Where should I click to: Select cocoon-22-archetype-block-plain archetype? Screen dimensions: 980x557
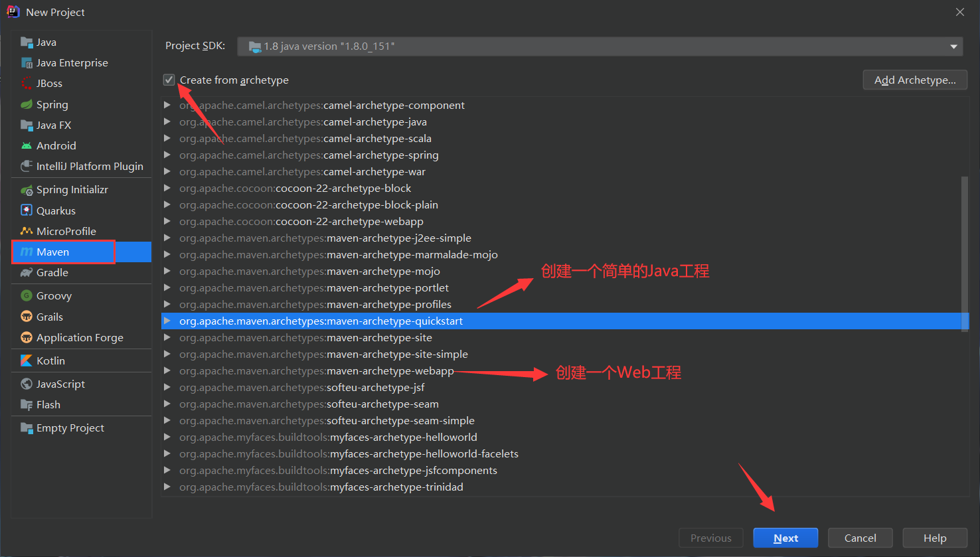click(x=309, y=204)
